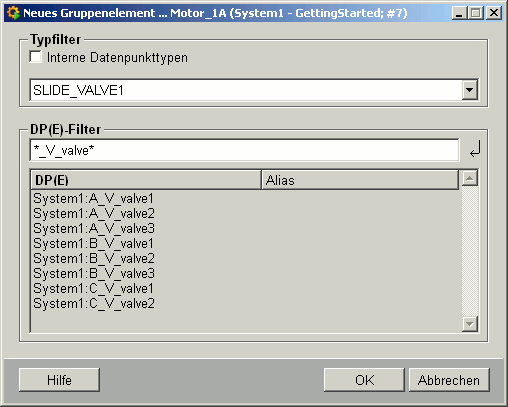Select System1:C_V_valve2 entry

pos(94,303)
